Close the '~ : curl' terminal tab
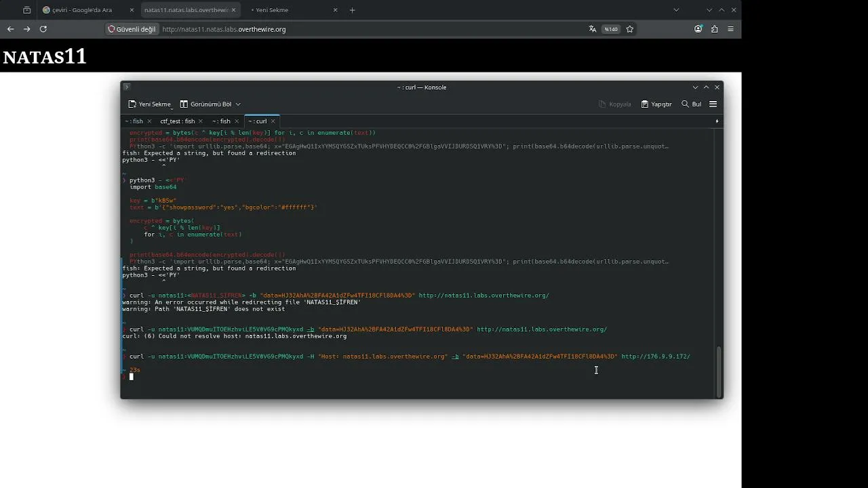Viewport: 868px width, 488px height. point(273,121)
